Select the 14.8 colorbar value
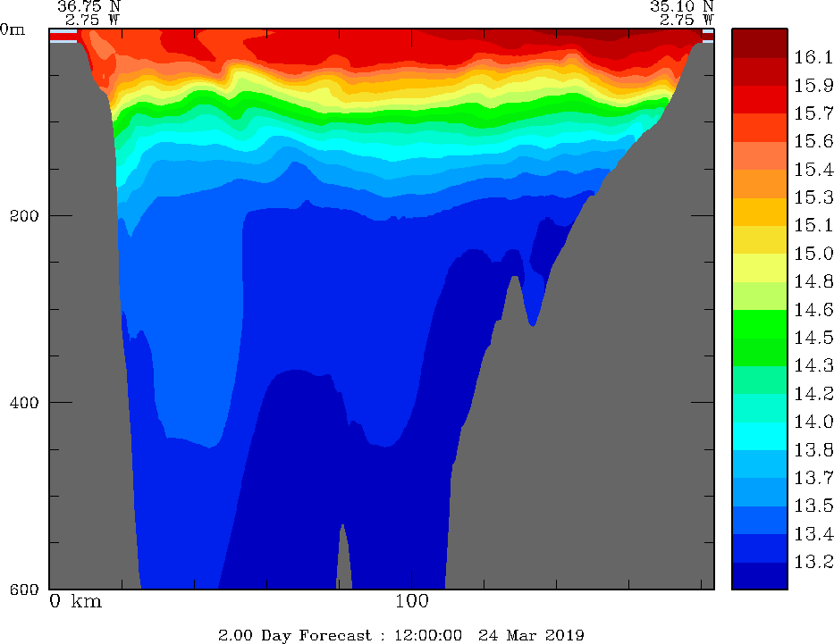Image resolution: width=834 pixels, height=644 pixels. coord(813,281)
